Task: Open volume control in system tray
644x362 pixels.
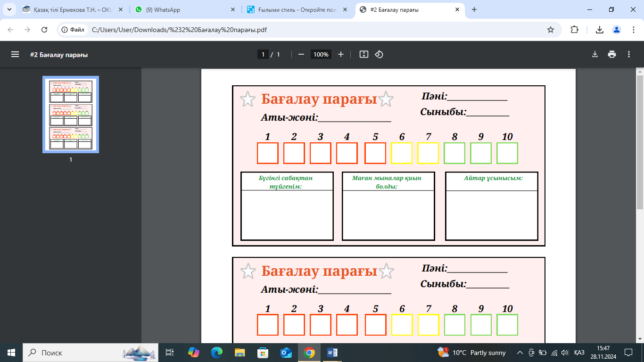Action: (565, 353)
